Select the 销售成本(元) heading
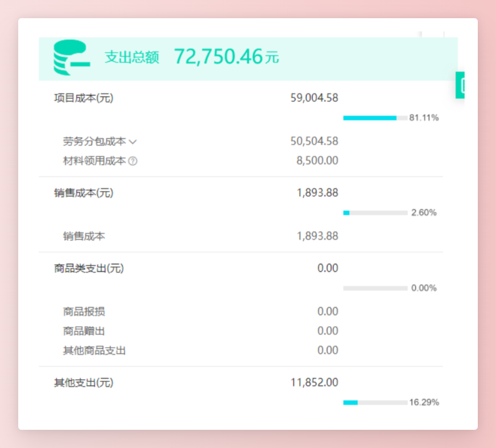The height and width of the screenshot is (448, 496). coord(83,193)
